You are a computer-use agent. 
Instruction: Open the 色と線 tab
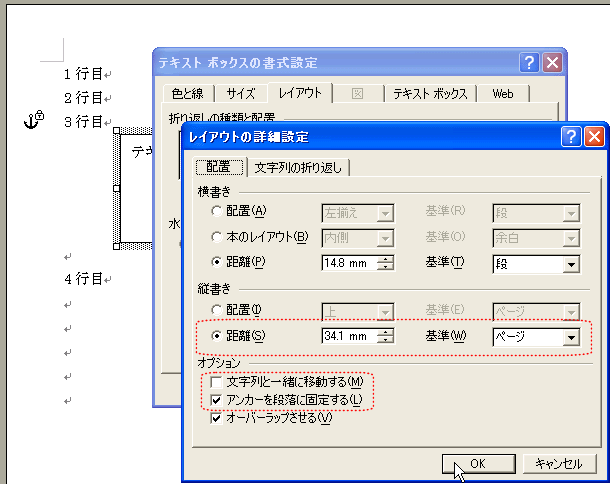187,94
